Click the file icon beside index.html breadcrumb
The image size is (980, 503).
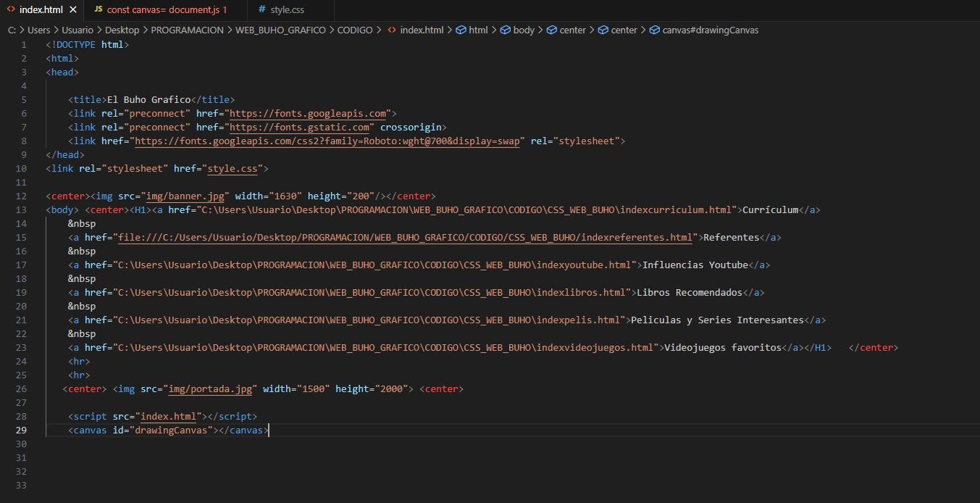pos(392,30)
